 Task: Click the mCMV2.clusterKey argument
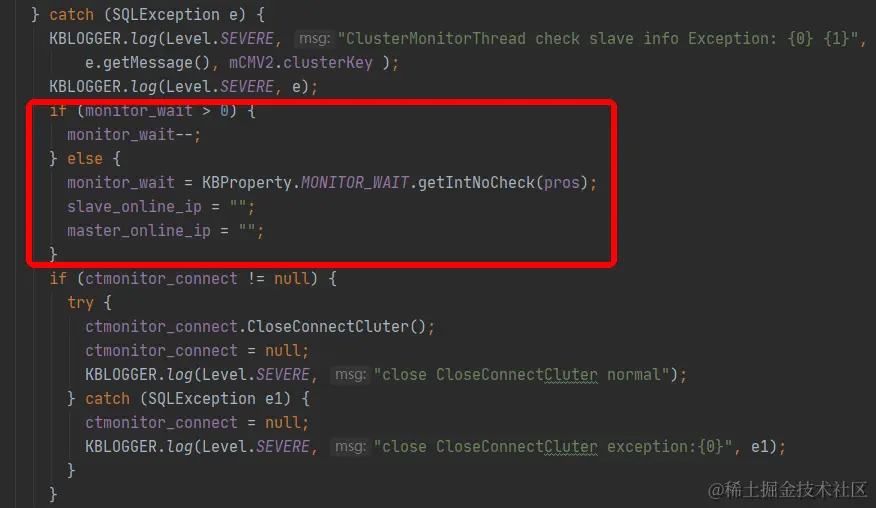(x=301, y=63)
